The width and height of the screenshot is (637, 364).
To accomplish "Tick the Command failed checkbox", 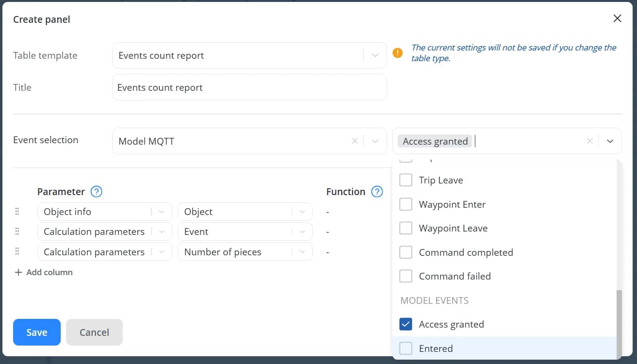I will click(x=405, y=276).
